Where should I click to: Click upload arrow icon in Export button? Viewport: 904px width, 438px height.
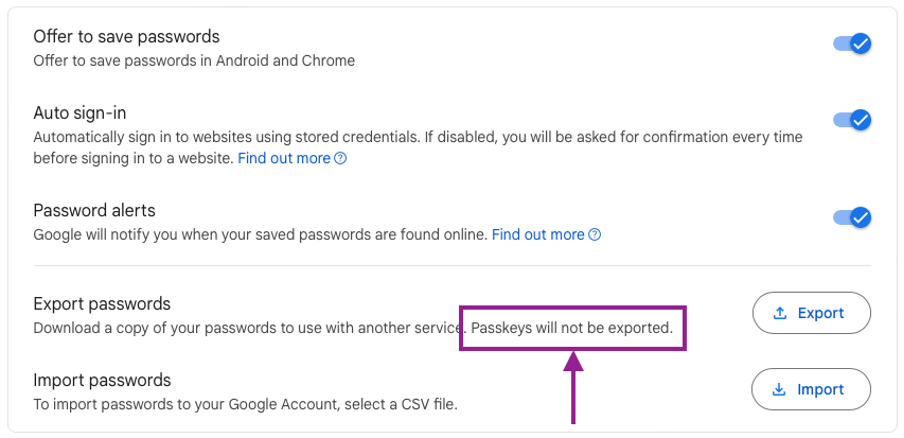point(780,314)
